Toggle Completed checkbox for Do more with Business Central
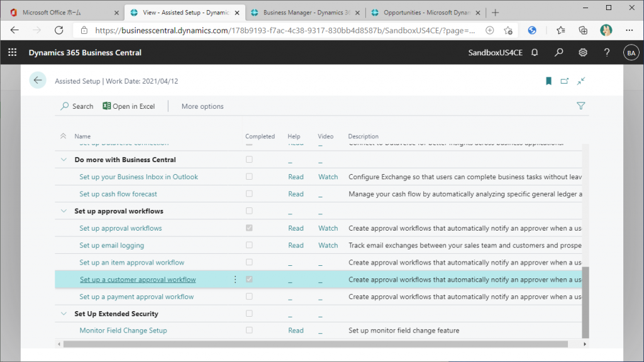 (x=249, y=159)
